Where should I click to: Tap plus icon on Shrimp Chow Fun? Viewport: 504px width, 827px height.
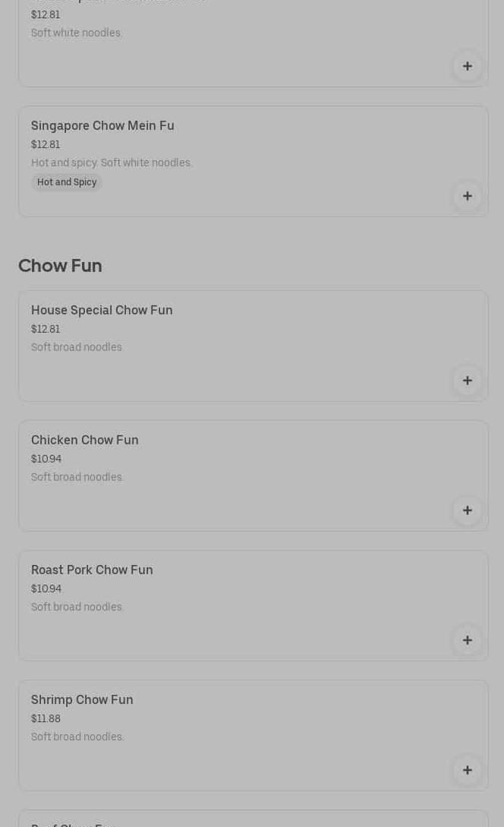coord(467,771)
